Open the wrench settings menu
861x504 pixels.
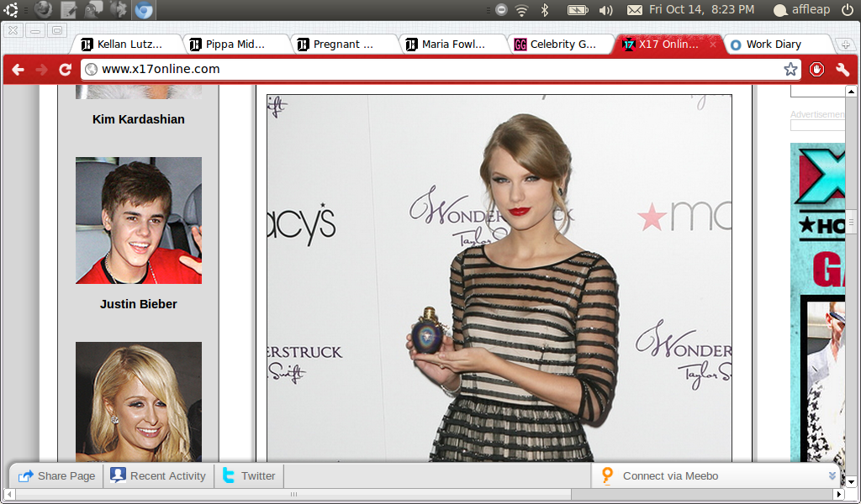click(x=843, y=69)
